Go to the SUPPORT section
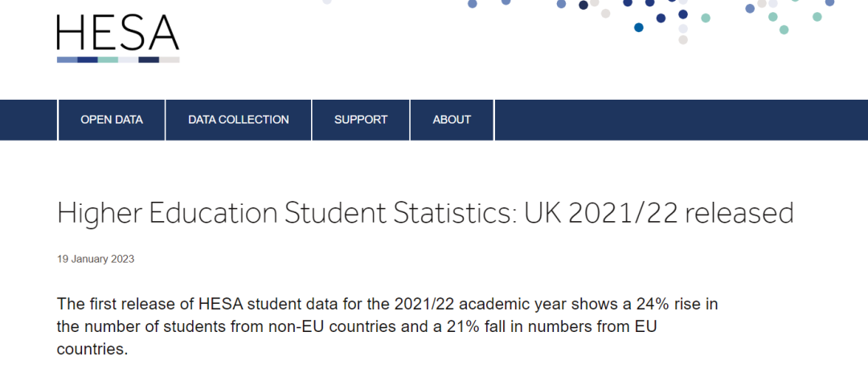Viewport: 868px width, 385px height. point(361,120)
